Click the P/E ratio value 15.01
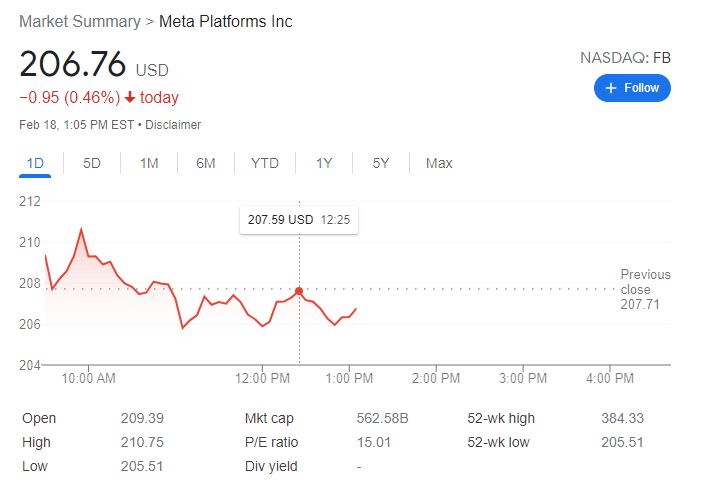The height and width of the screenshot is (489, 707). click(x=373, y=442)
